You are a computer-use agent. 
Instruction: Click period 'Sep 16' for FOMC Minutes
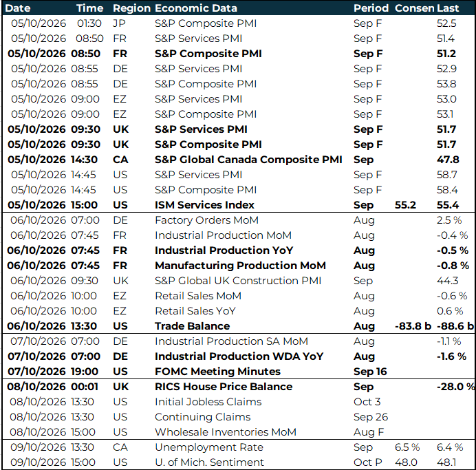pyautogui.click(x=370, y=372)
